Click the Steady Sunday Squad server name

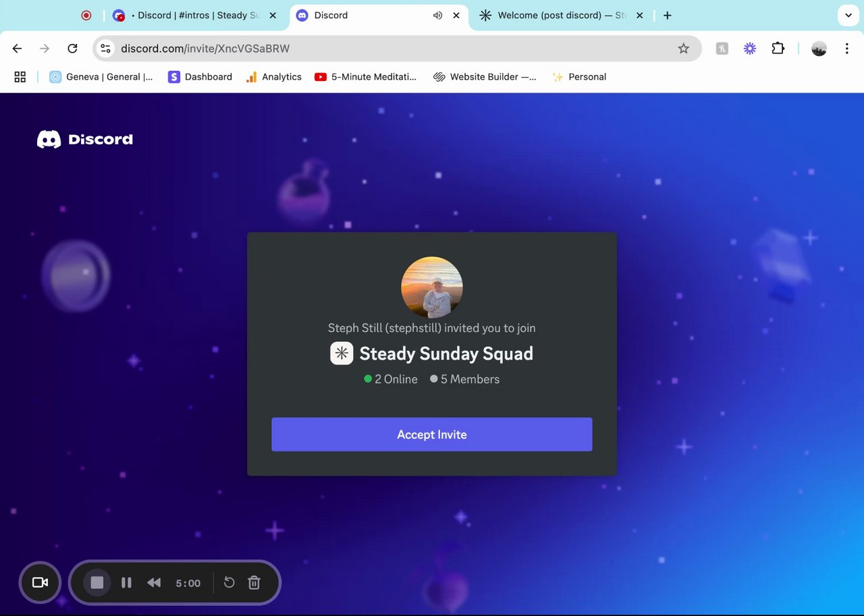pyautogui.click(x=446, y=354)
